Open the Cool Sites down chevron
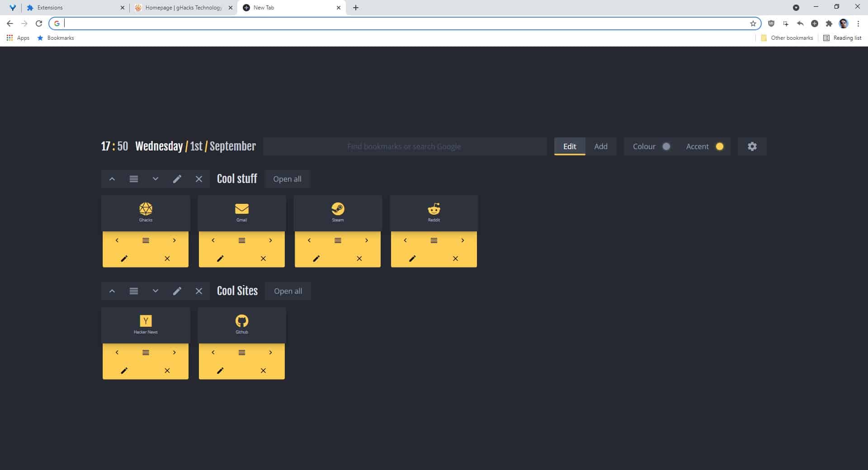The image size is (868, 470). 156,291
